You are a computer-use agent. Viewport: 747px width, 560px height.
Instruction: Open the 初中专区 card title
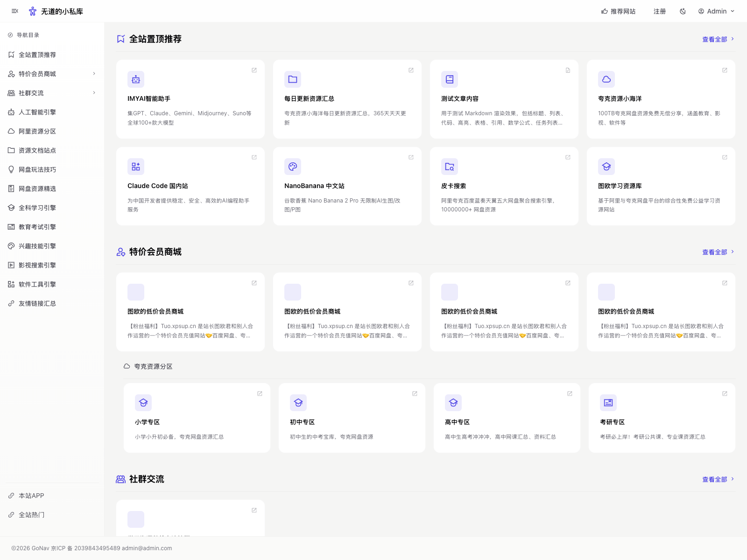[x=302, y=422]
